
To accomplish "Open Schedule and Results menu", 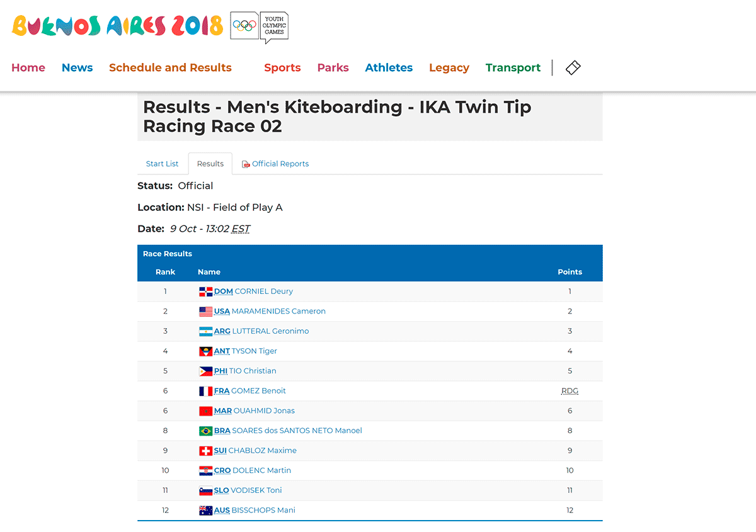I will (170, 67).
